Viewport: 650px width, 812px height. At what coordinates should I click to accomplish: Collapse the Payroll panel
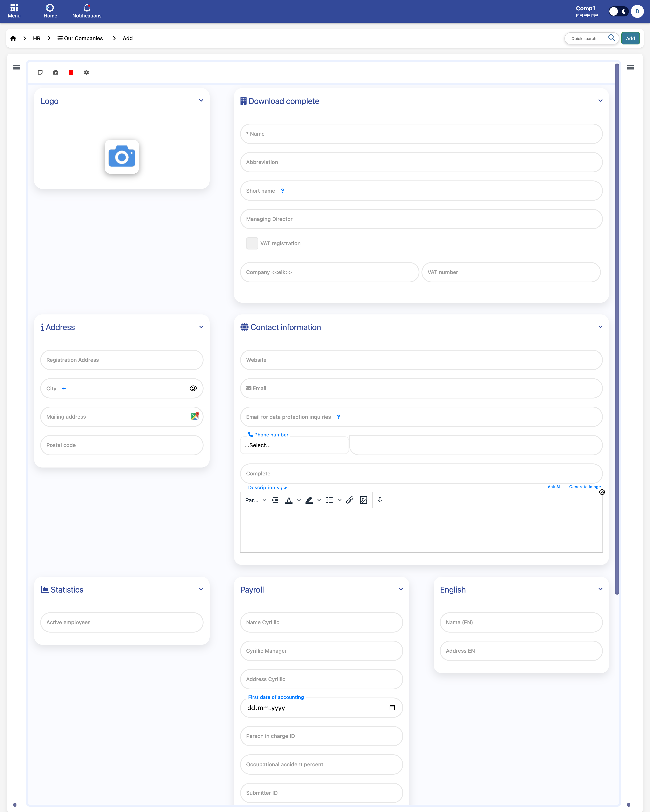(x=401, y=590)
